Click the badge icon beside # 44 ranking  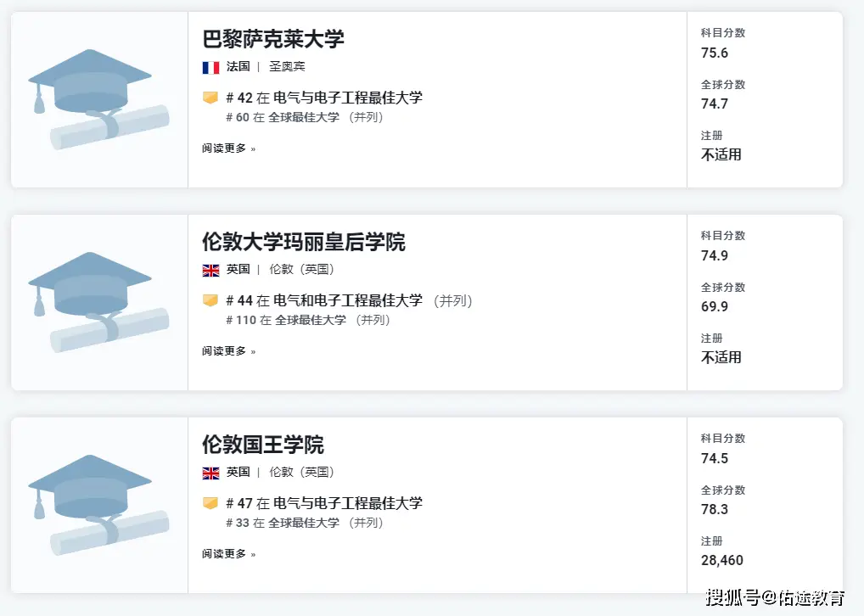210,300
